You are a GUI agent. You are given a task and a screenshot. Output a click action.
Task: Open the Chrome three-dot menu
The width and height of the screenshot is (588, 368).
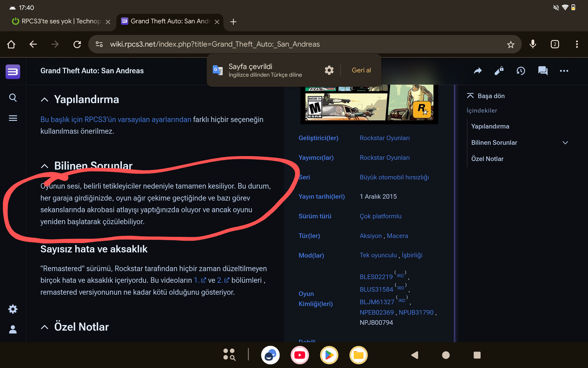(577, 44)
